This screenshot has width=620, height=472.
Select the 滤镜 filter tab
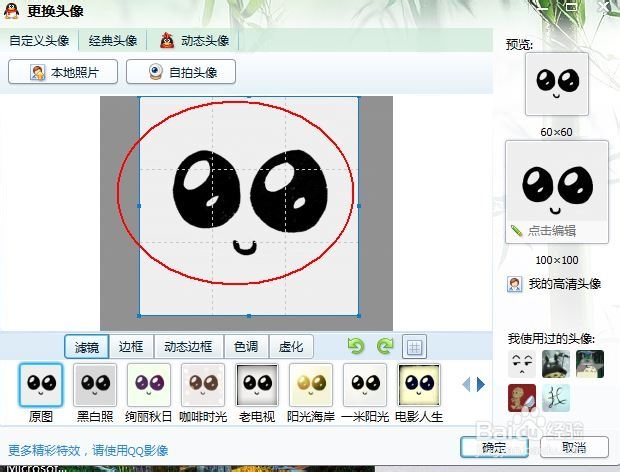[x=87, y=347]
